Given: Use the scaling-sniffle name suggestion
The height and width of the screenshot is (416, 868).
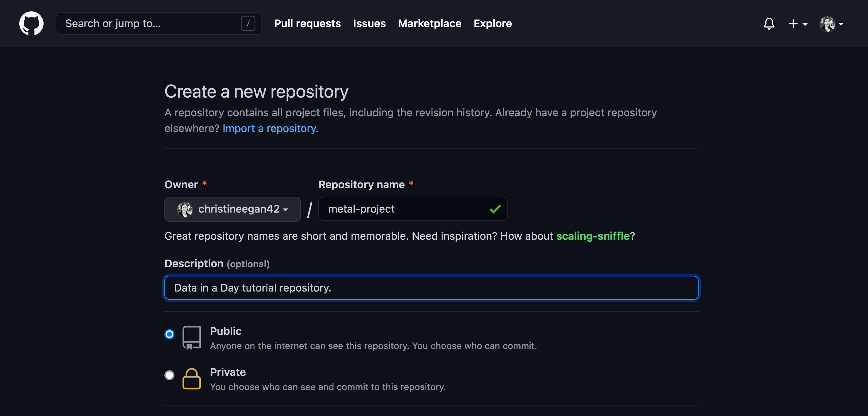Looking at the screenshot, I should (592, 236).
